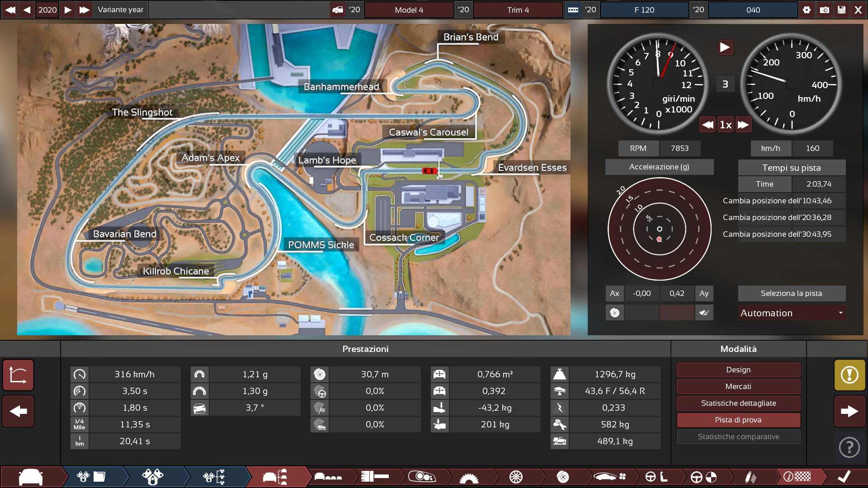Open the steering and safety tab
Screen dimensions: 868x488
[703, 477]
